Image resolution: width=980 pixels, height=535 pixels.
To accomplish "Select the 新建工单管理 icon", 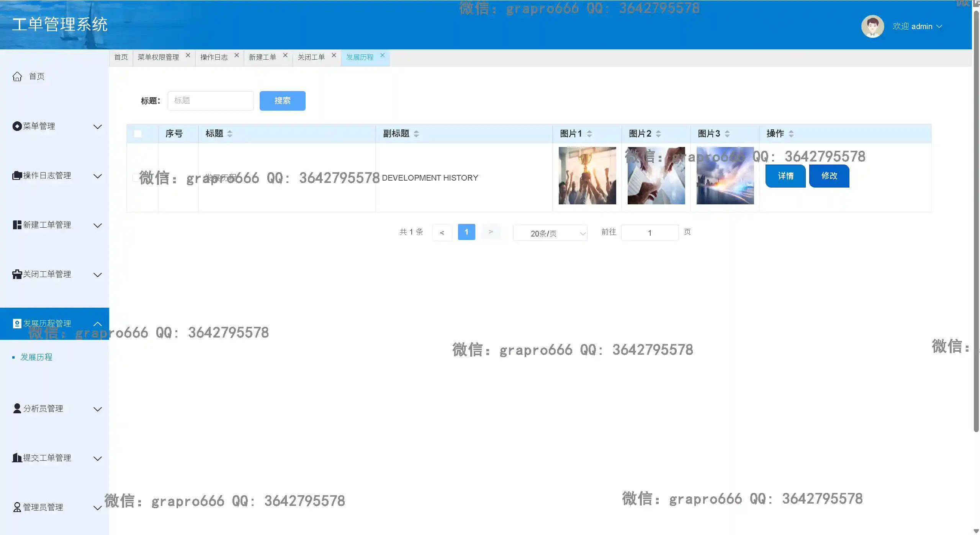I will pos(16,225).
